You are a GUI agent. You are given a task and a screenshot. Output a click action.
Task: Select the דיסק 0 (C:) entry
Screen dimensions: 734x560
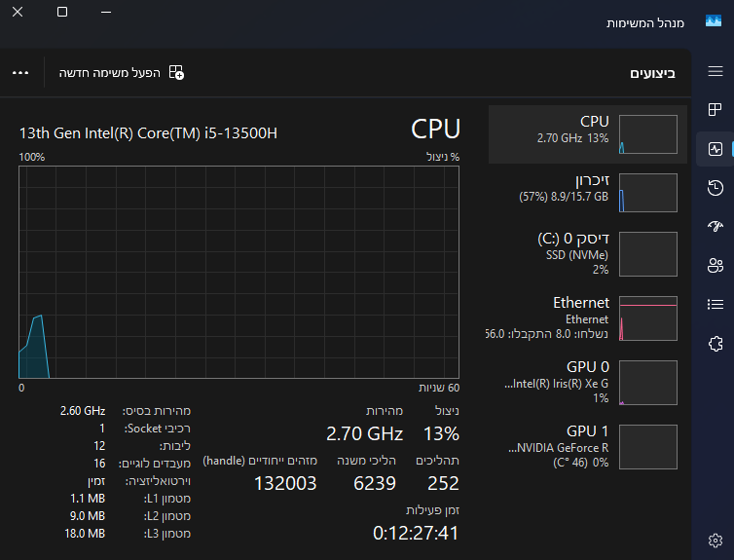587,254
